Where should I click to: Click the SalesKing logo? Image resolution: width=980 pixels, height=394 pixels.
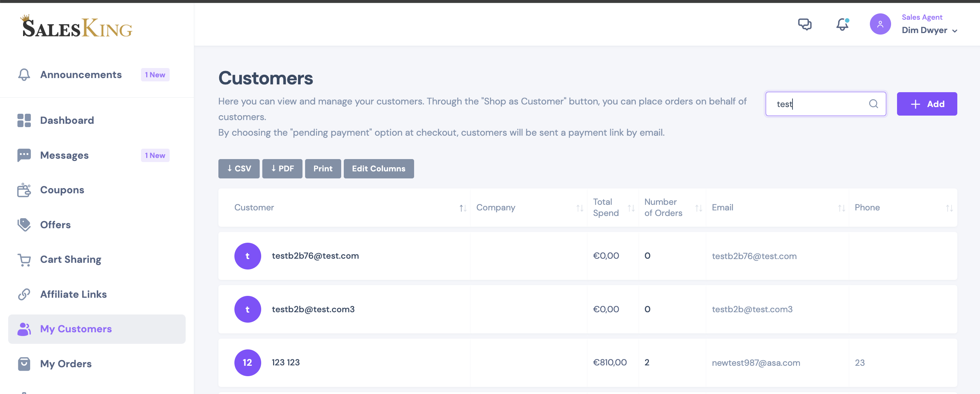click(76, 26)
